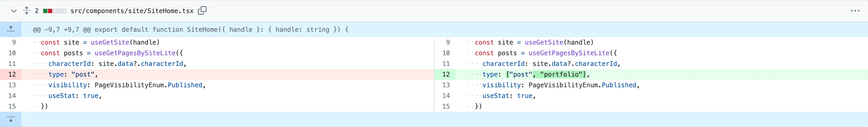Expand hidden lines below line 15
The image size is (868, 127).
click(x=11, y=119)
